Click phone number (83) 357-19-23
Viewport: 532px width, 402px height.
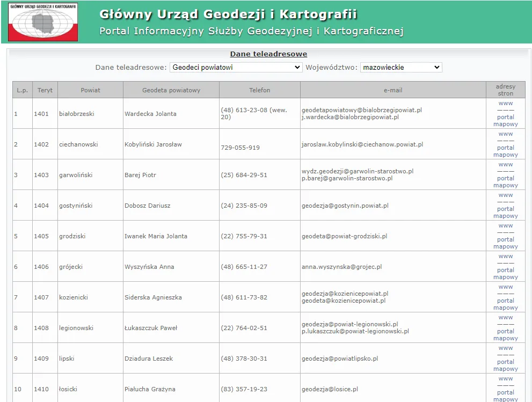point(244,389)
